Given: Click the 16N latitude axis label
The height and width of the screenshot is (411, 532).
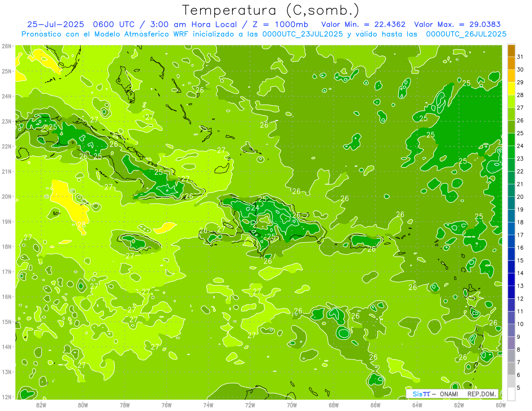Looking at the screenshot, I should [x=6, y=297].
